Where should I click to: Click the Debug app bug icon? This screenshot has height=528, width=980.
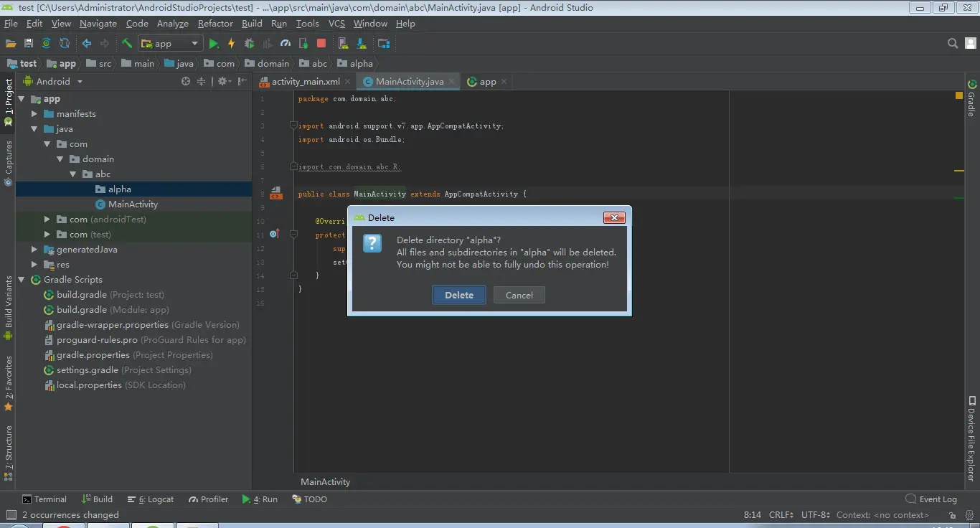tap(249, 44)
